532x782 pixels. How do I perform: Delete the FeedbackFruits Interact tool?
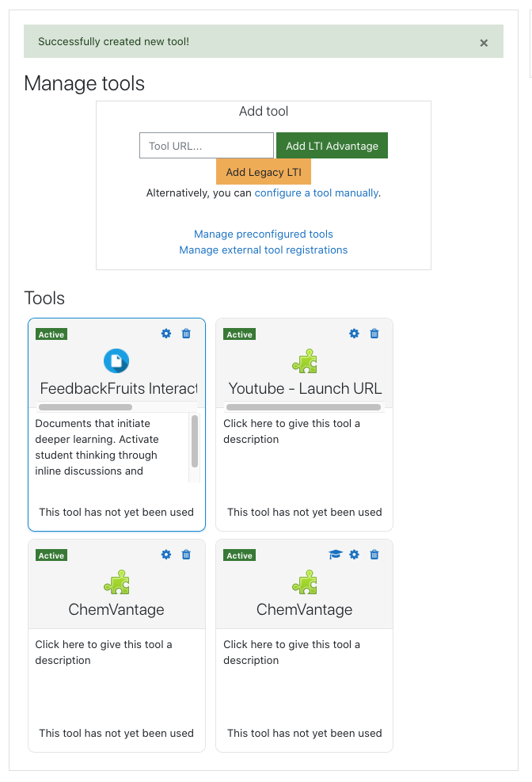coord(186,334)
